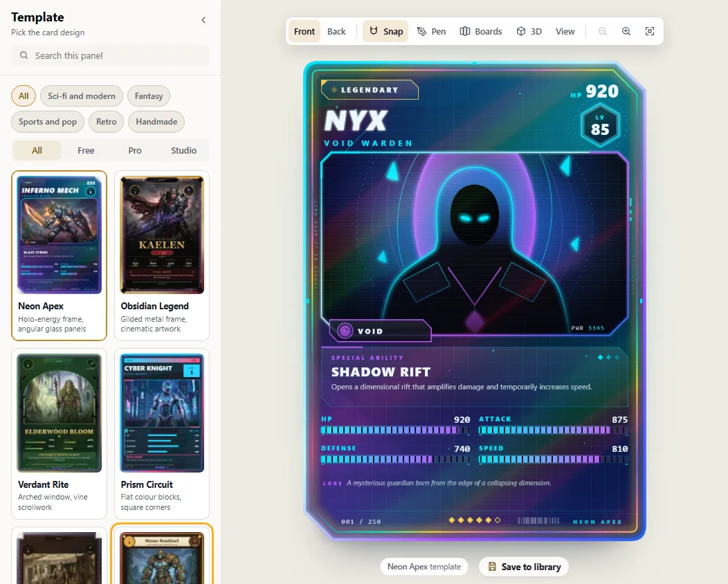Filter by Sci-fi and modern category
Screen dimensions: 728x584
pos(82,96)
